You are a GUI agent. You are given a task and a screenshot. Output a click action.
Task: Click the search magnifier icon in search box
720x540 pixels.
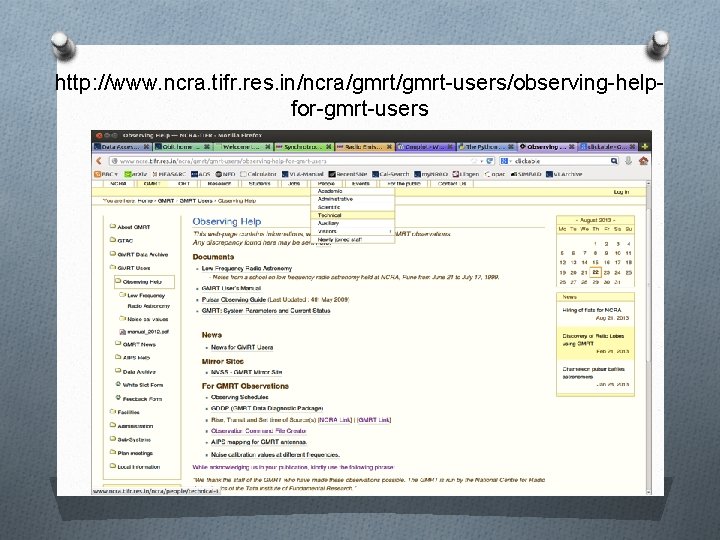pyautogui.click(x=614, y=161)
